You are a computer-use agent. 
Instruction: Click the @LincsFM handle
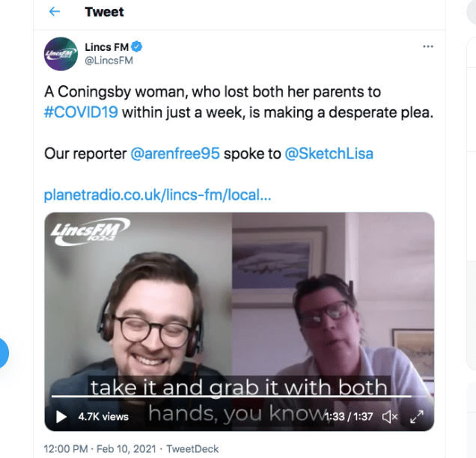tap(109, 61)
